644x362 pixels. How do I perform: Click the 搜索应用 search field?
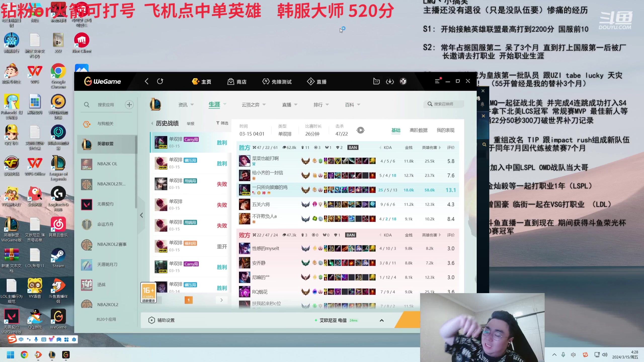(x=106, y=105)
